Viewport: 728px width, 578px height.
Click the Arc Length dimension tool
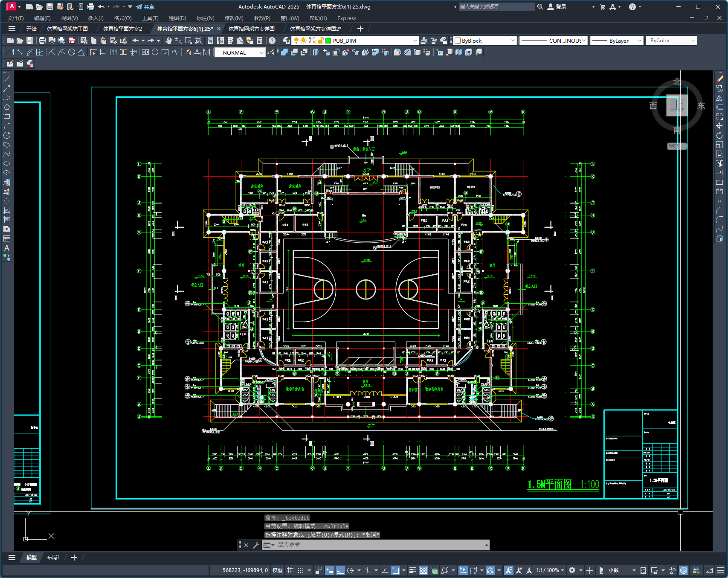coord(30,52)
